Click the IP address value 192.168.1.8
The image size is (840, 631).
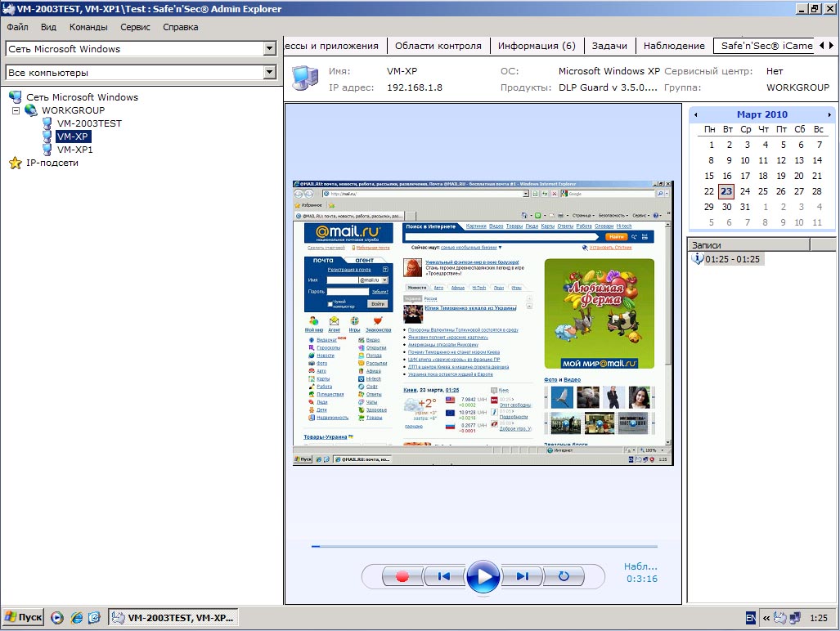click(x=415, y=87)
